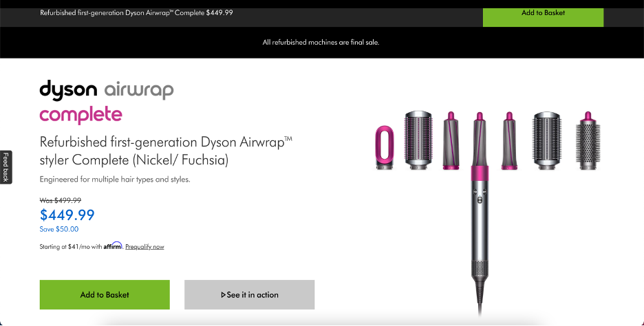Play the See it in action video
The width and height of the screenshot is (644, 326).
click(249, 294)
